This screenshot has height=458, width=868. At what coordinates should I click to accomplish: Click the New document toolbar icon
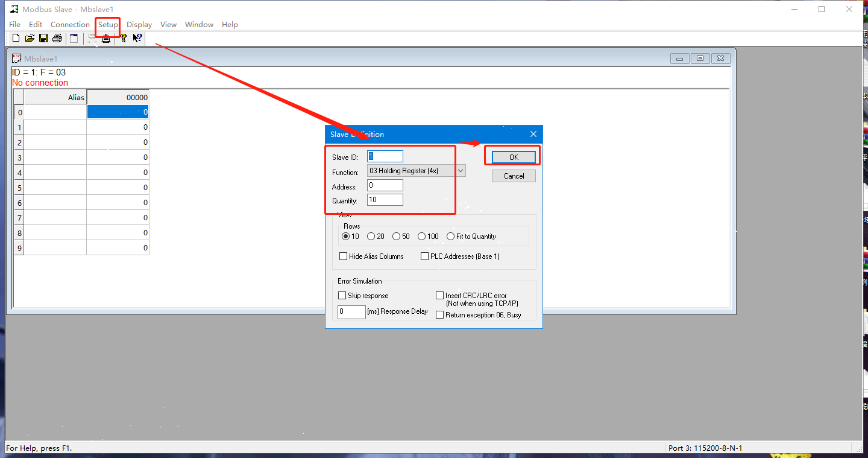click(x=16, y=39)
